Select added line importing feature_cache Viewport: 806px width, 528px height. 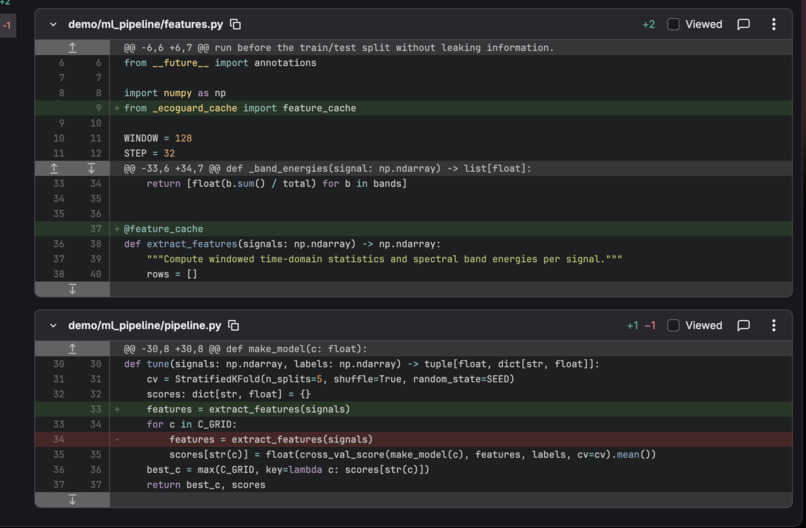pos(413,108)
